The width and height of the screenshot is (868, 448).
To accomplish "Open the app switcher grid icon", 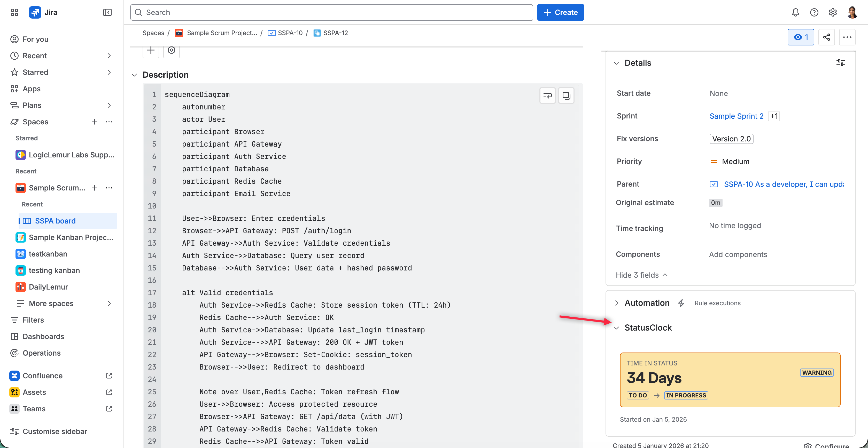I will pyautogui.click(x=14, y=12).
